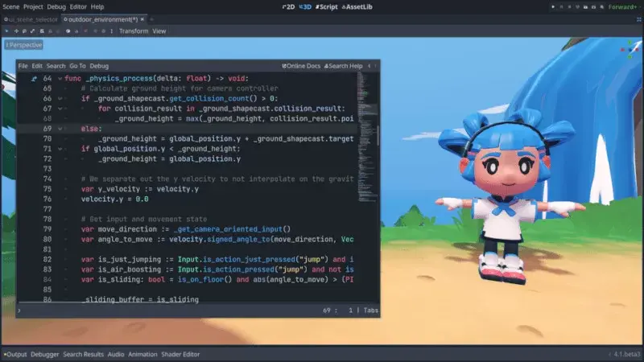Screen dimensions: 644x362
Task: Open the script editor File menu
Action: [x=23, y=66]
